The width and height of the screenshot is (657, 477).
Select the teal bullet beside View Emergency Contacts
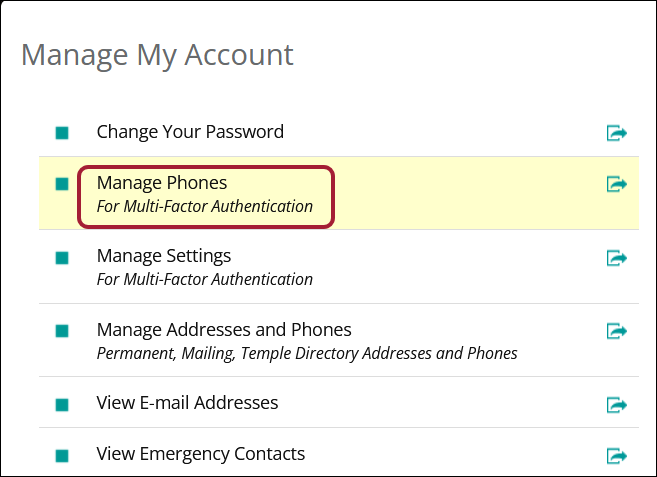[62, 455]
